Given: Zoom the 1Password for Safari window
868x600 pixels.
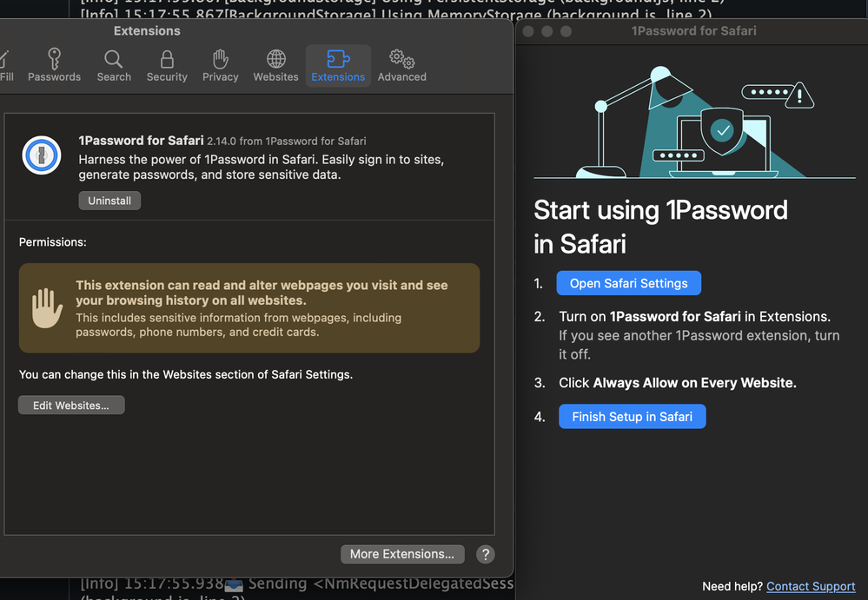Looking at the screenshot, I should point(567,31).
